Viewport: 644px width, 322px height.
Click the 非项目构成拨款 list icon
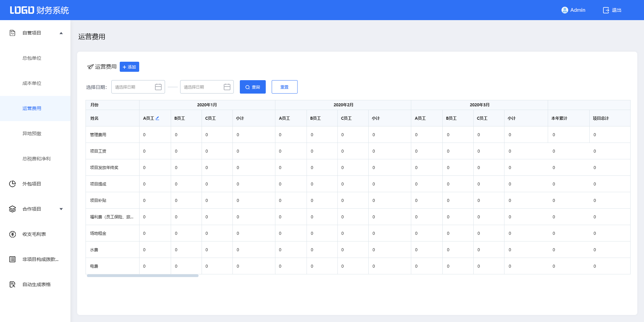12,259
